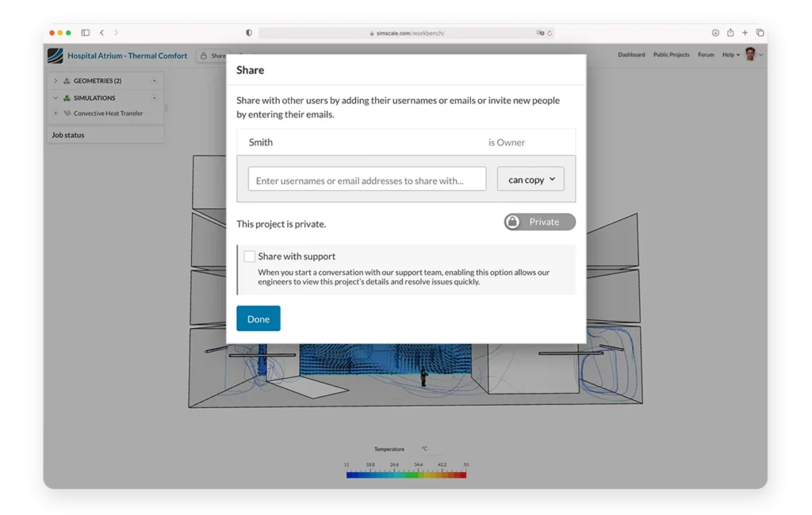Click the shield icon in the address bar
Image resolution: width=812 pixels, height=515 pixels.
(x=248, y=32)
